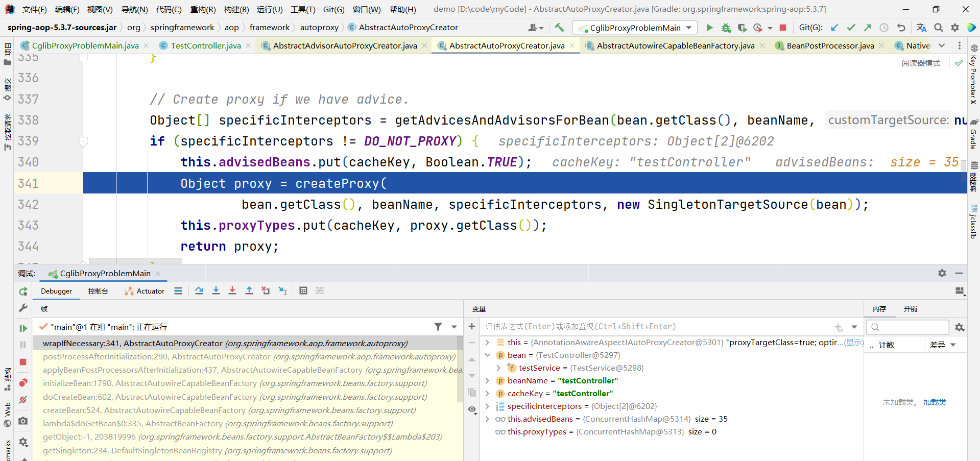The height and width of the screenshot is (461, 980).
Task: Step out blue up arrow
Action: click(x=249, y=290)
